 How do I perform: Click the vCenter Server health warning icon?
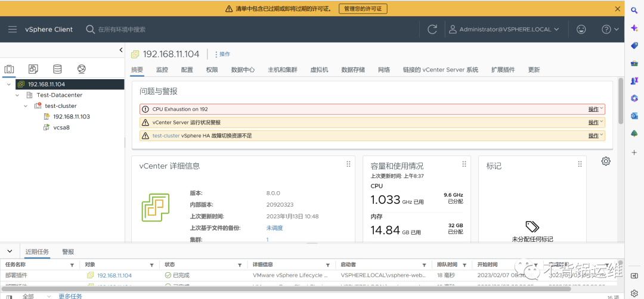(145, 122)
